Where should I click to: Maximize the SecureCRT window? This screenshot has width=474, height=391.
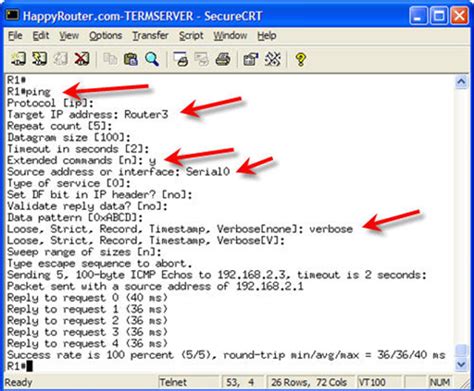click(x=439, y=16)
